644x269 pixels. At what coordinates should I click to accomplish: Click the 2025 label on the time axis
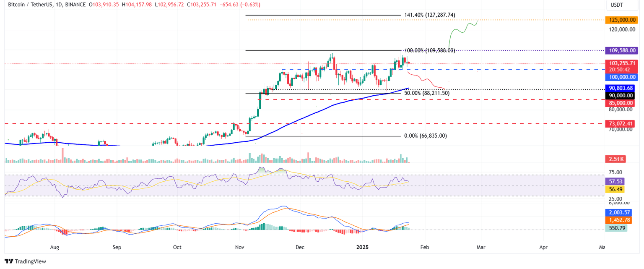click(x=362, y=247)
